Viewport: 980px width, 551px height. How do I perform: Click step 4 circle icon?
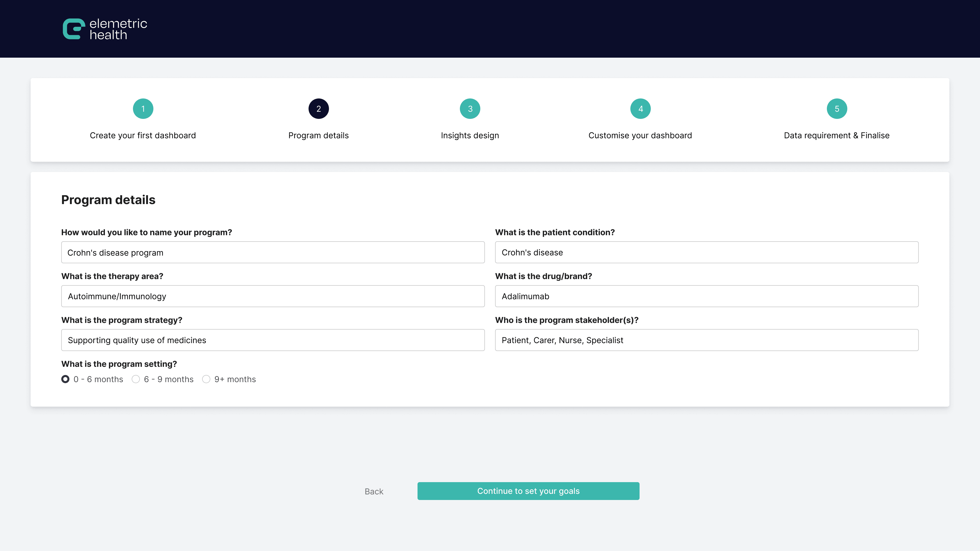click(x=640, y=109)
